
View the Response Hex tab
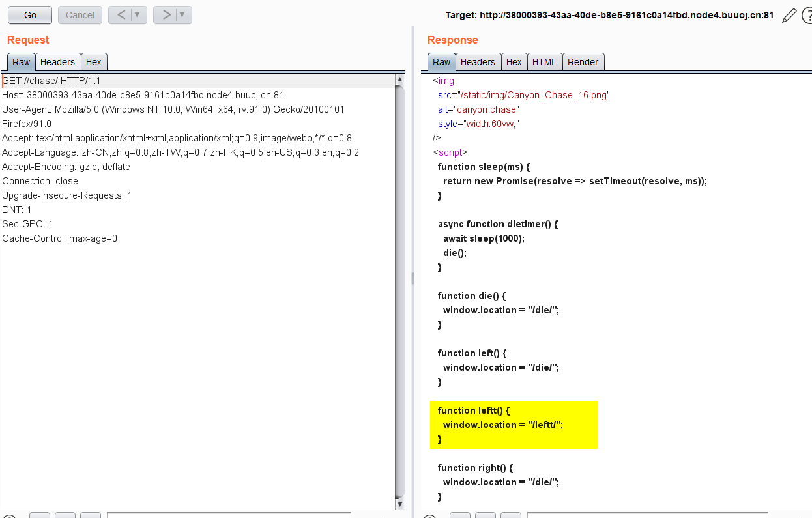point(514,62)
